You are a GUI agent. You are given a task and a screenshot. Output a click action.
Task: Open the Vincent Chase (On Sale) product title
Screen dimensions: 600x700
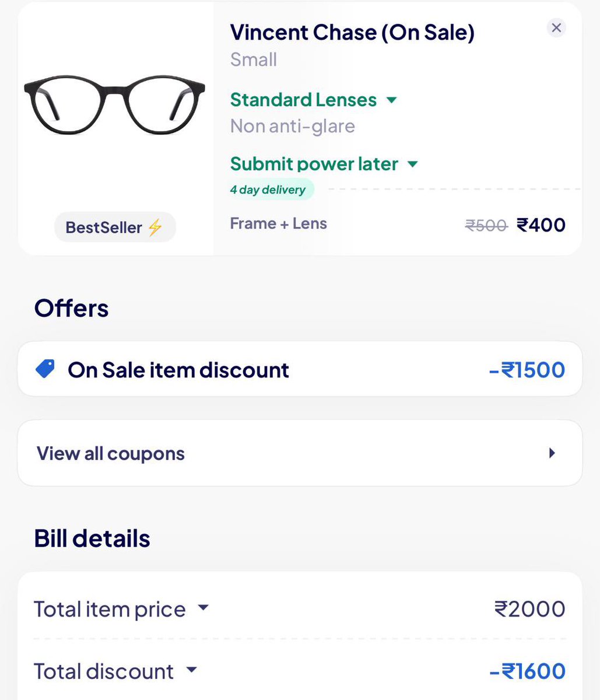[x=352, y=32]
